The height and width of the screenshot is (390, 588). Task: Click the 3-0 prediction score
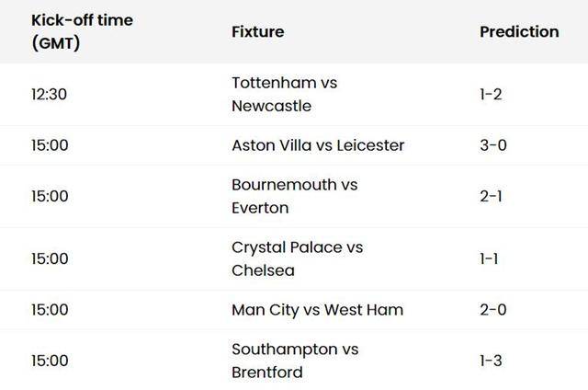tap(492, 145)
